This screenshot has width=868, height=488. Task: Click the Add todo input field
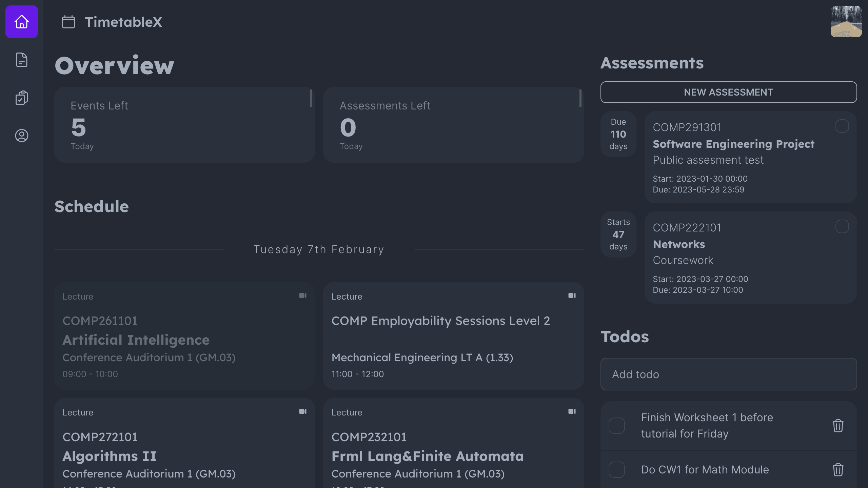pyautogui.click(x=729, y=374)
